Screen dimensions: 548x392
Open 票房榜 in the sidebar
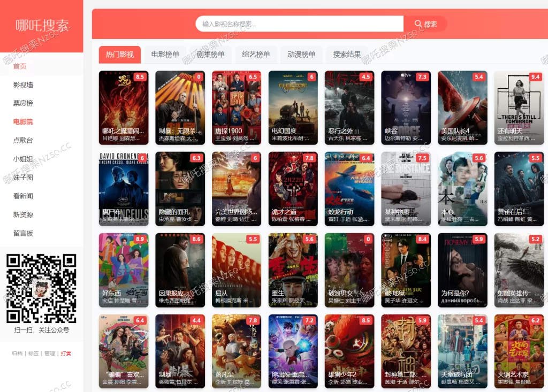23,103
